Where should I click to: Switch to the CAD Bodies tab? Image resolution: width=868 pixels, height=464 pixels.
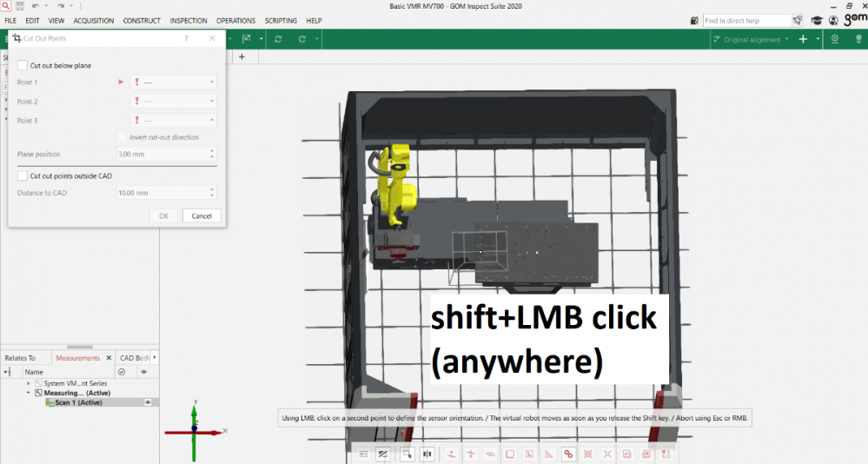pos(134,358)
